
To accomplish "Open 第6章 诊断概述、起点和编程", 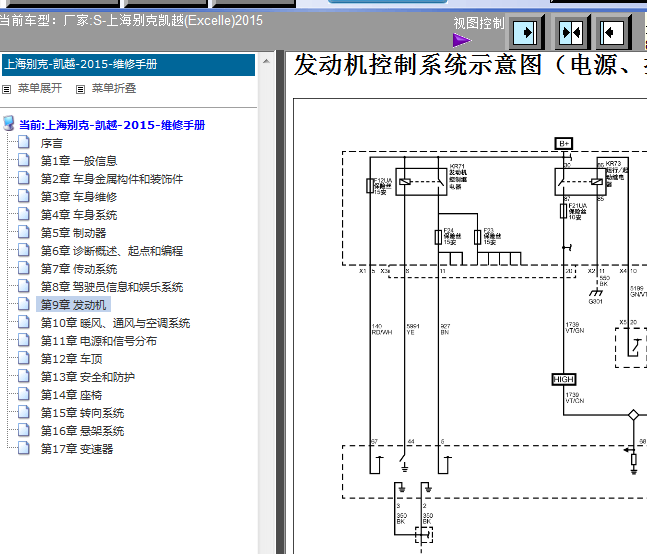I will [x=111, y=251].
